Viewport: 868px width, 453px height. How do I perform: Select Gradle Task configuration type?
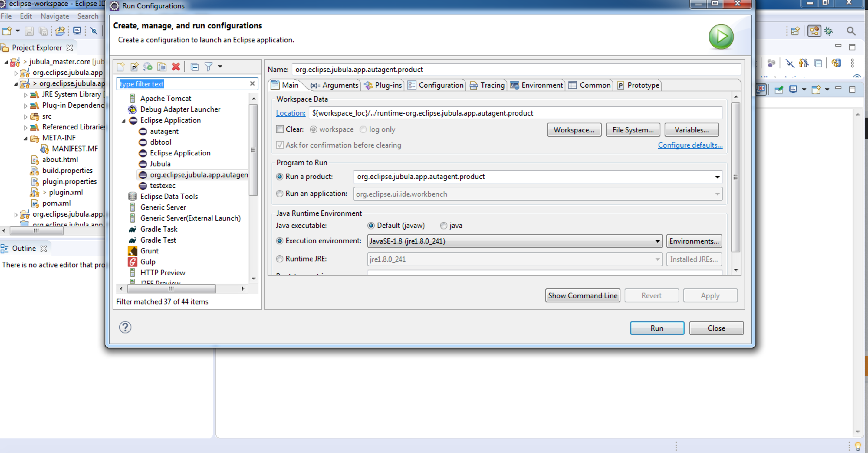159,229
